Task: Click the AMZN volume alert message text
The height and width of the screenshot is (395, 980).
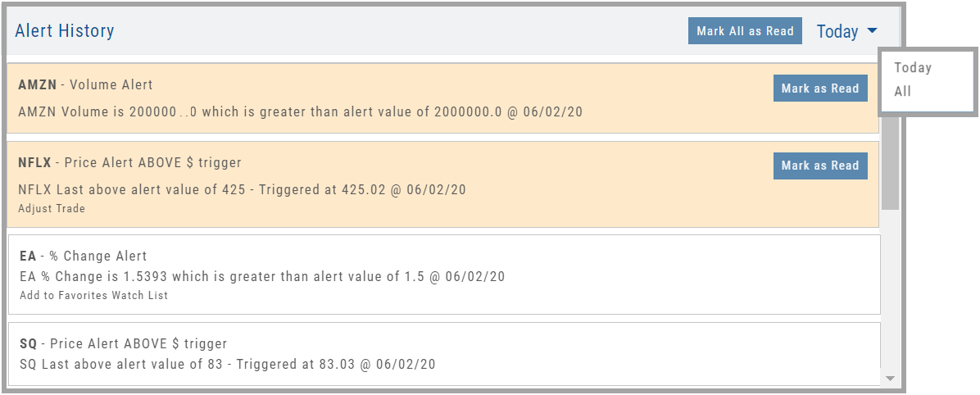Action: tap(300, 111)
